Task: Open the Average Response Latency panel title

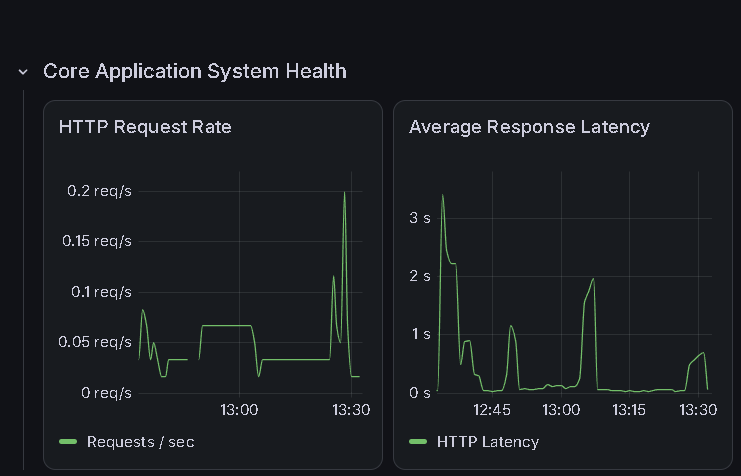Action: pyautogui.click(x=529, y=127)
